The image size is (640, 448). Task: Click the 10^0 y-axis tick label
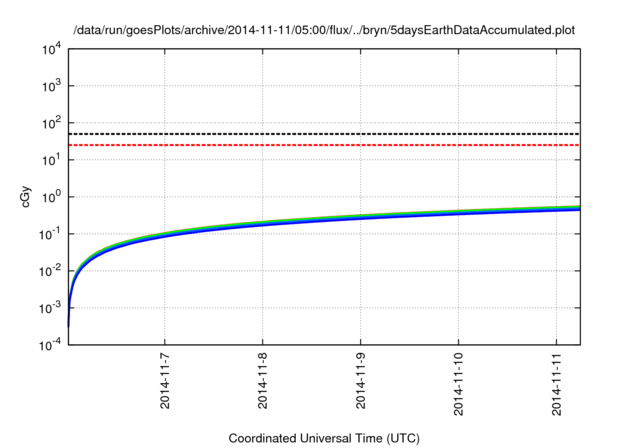pos(52,197)
